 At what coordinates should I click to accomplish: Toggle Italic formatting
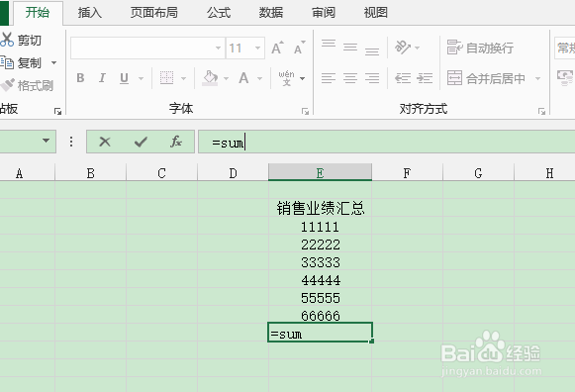[102, 78]
